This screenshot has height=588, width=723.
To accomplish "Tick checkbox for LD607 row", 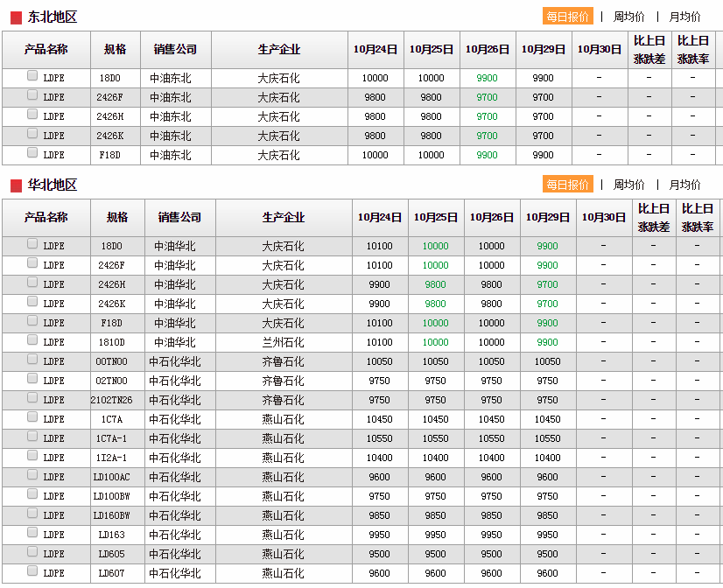I will 32,570.
